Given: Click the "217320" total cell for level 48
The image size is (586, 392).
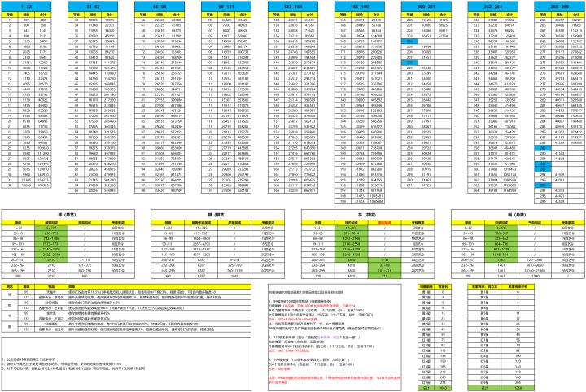Looking at the screenshot, I should pyautogui.click(x=110, y=100).
